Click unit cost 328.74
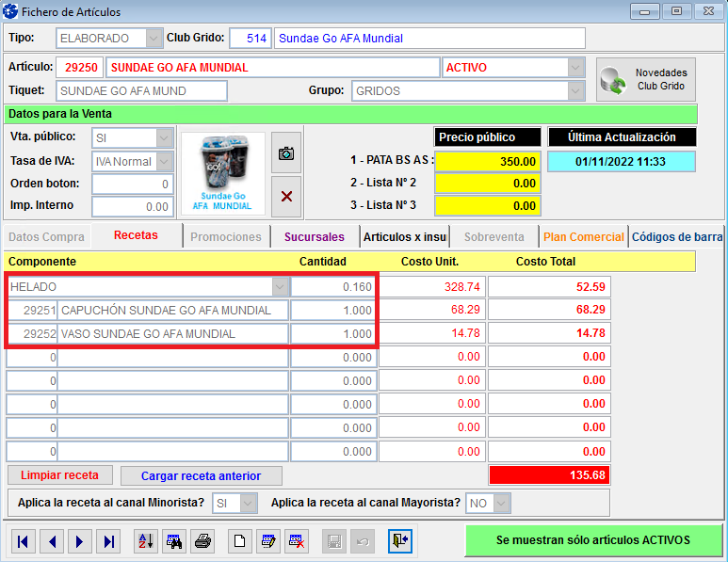Screen dimensions: 728x562 pos(432,287)
